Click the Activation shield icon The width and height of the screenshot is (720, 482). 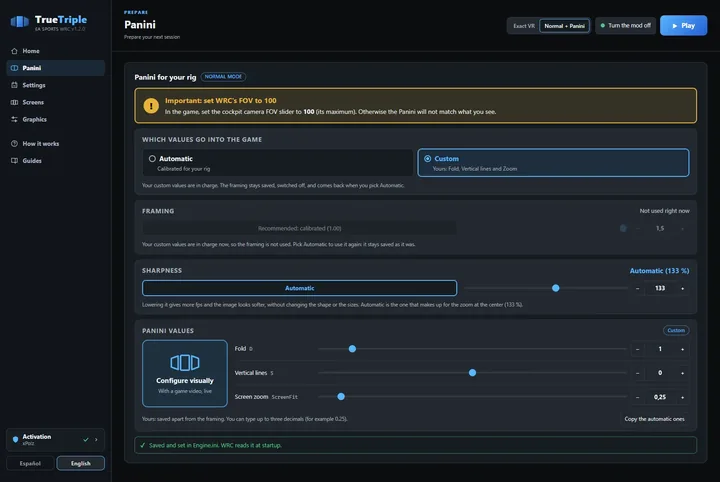(x=15, y=439)
